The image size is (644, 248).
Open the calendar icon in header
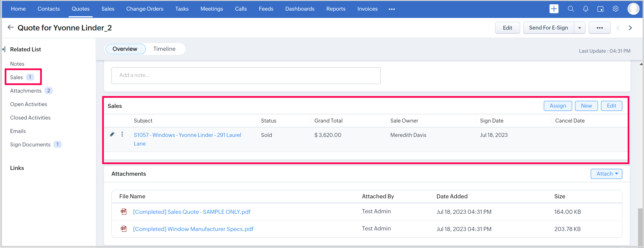[x=600, y=9]
